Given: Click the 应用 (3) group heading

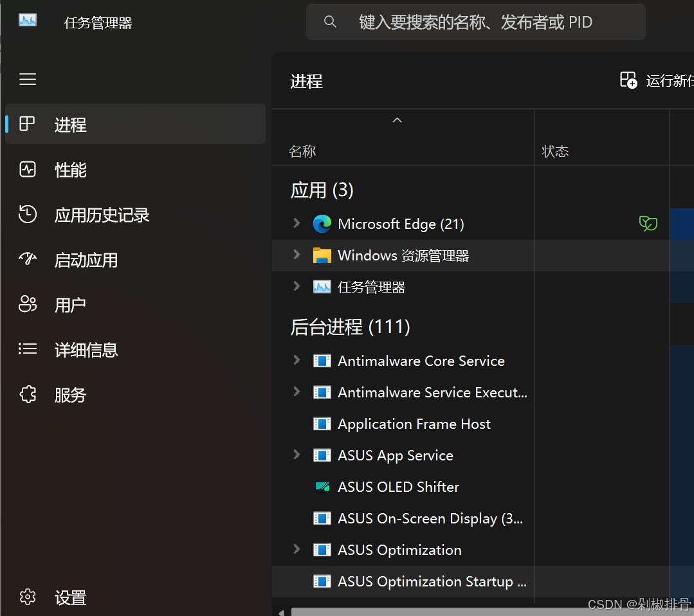Looking at the screenshot, I should (x=322, y=190).
